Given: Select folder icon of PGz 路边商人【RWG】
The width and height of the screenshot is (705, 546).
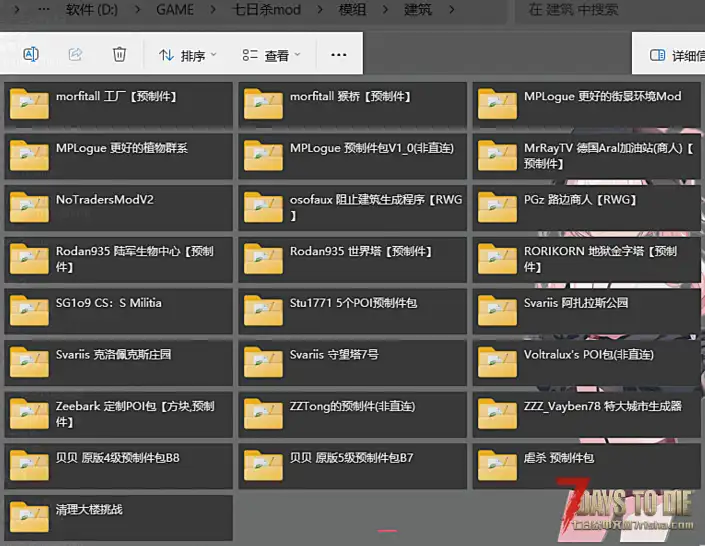Looking at the screenshot, I should point(497,207).
